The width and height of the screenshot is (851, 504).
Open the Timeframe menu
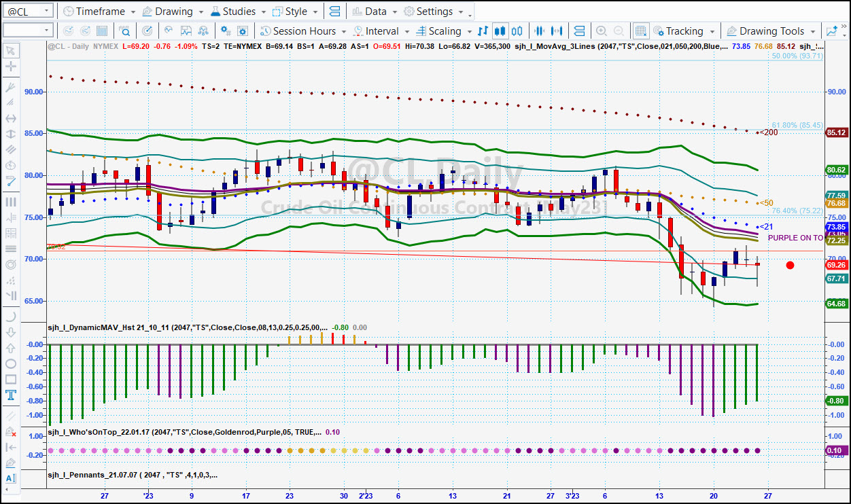[x=99, y=12]
